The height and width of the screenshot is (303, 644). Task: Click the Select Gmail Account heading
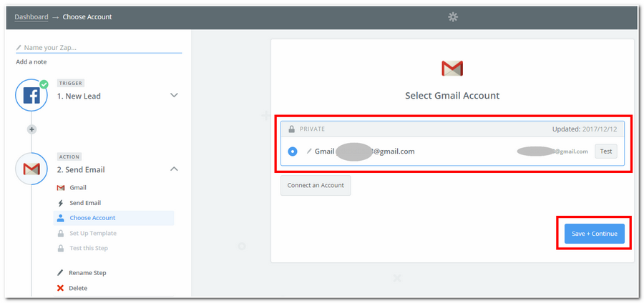click(x=452, y=96)
